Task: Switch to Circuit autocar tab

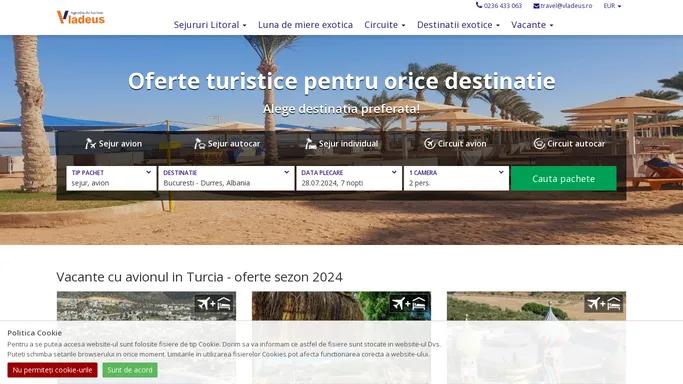Action: pyautogui.click(x=569, y=144)
